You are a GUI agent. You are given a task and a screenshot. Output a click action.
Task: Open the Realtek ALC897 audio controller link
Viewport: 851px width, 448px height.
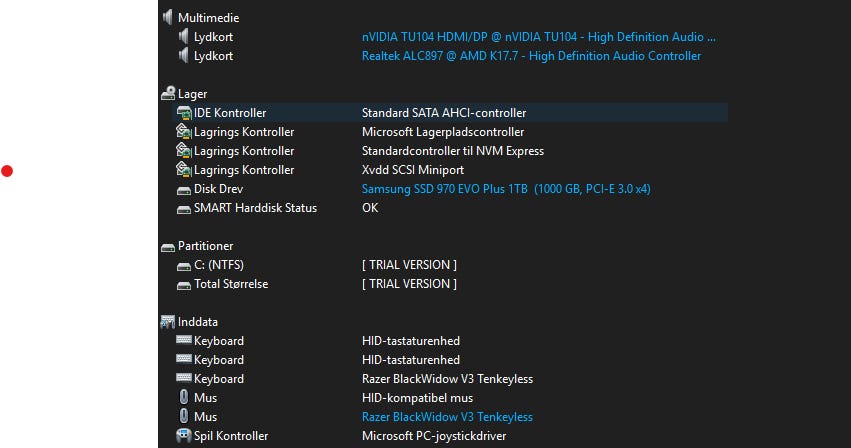531,56
